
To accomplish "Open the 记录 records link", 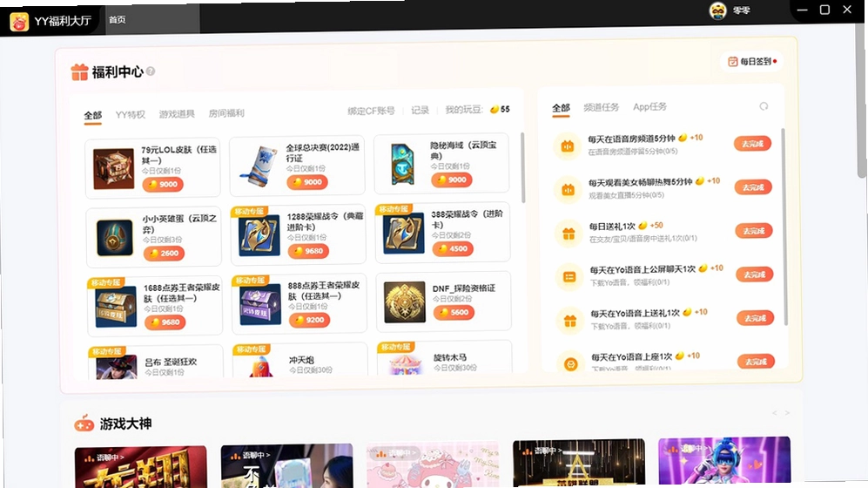I will pos(420,110).
